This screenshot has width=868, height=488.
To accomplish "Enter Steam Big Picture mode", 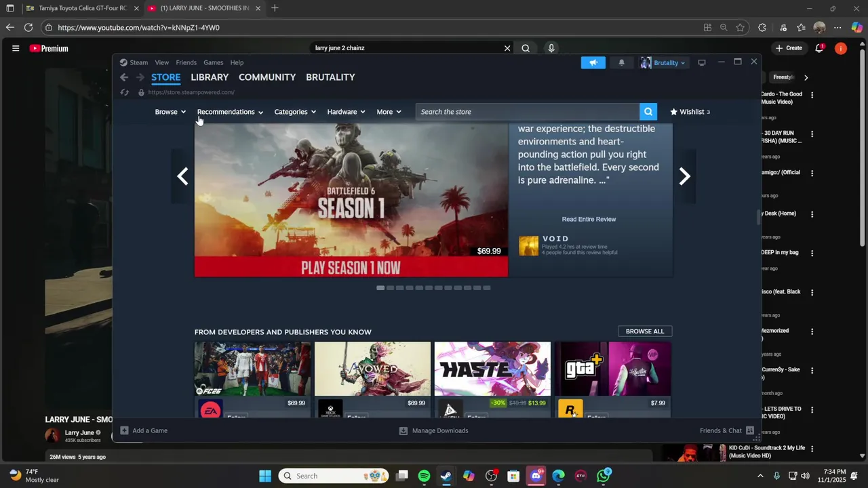I will tap(702, 62).
